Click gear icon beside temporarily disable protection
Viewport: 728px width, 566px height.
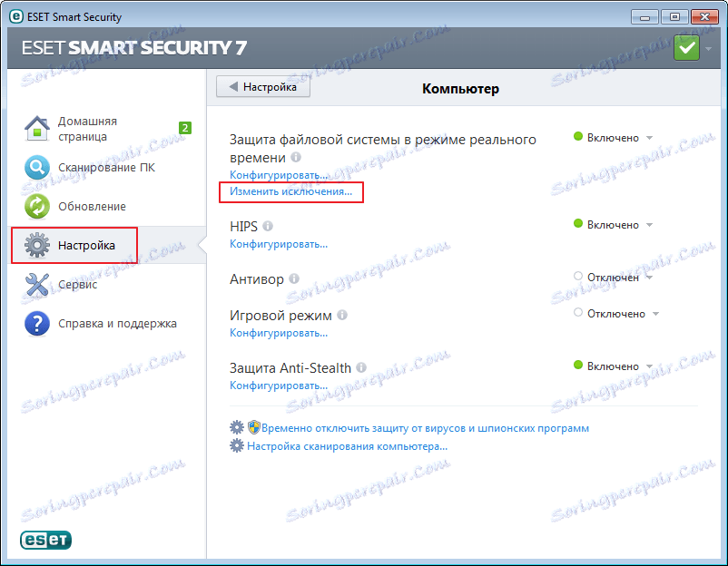pyautogui.click(x=237, y=427)
